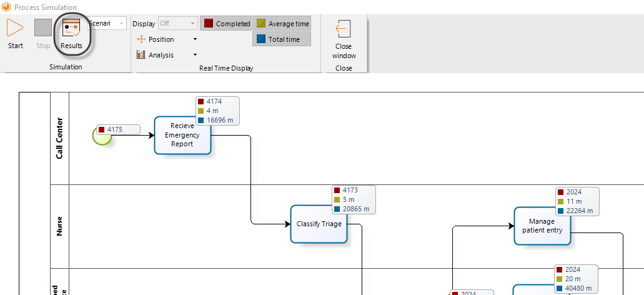Viewport: 644px width, 295px height.
Task: Open the simulation Results
Action: click(71, 34)
